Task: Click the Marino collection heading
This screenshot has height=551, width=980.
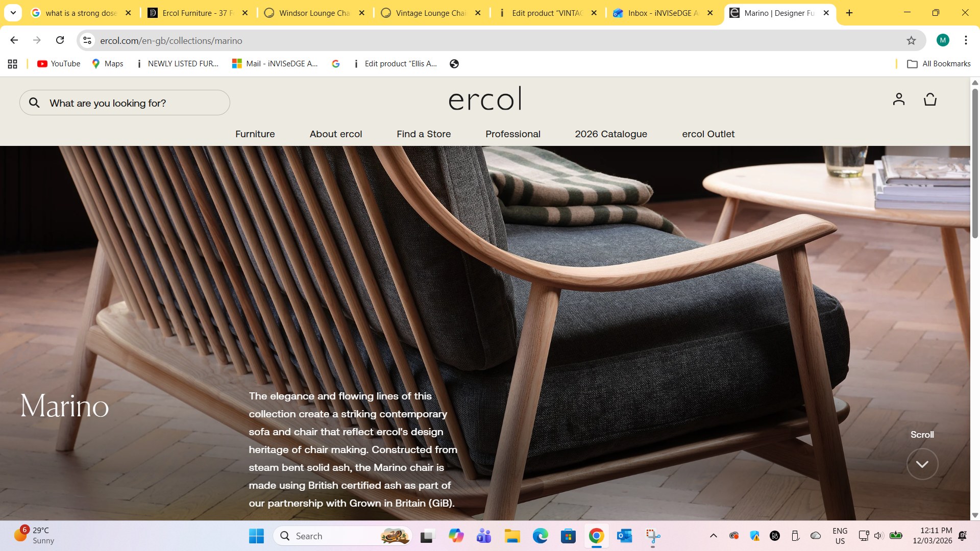Action: tap(65, 406)
